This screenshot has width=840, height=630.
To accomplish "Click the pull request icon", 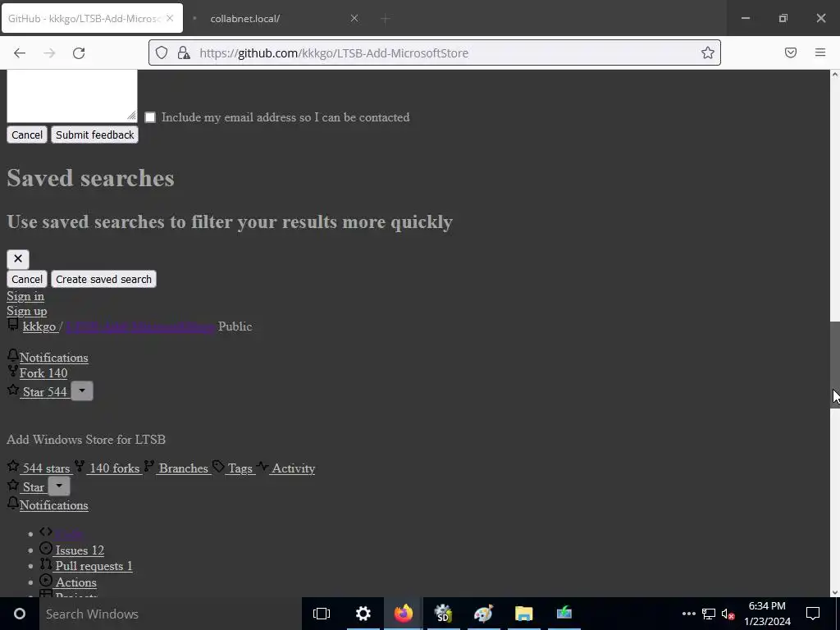I will coord(46,564).
